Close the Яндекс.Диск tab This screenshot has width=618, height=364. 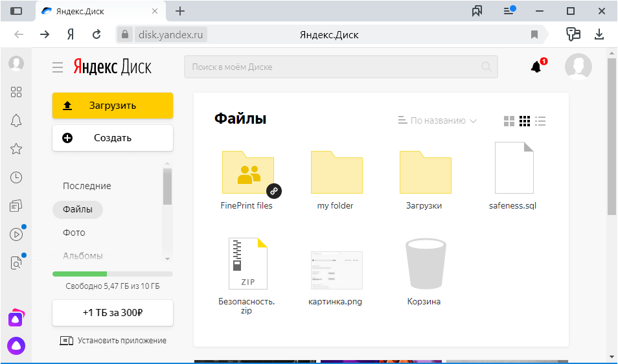point(155,11)
